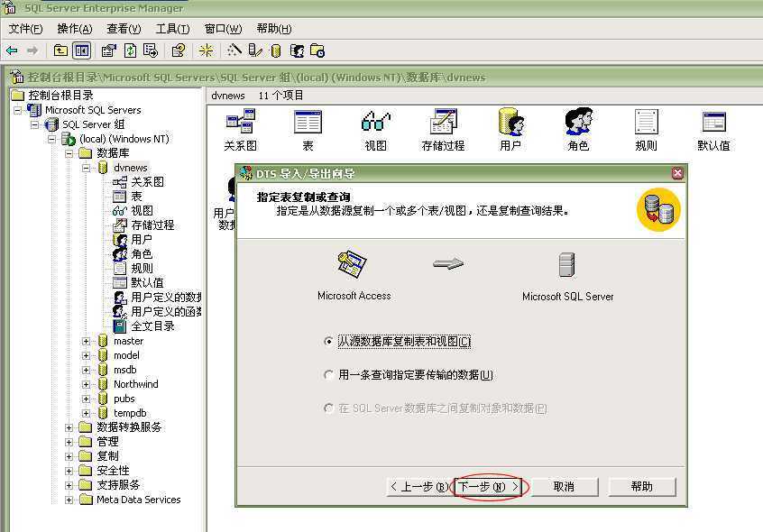
Task: Open the 表 icon in right pane
Action: (x=308, y=130)
